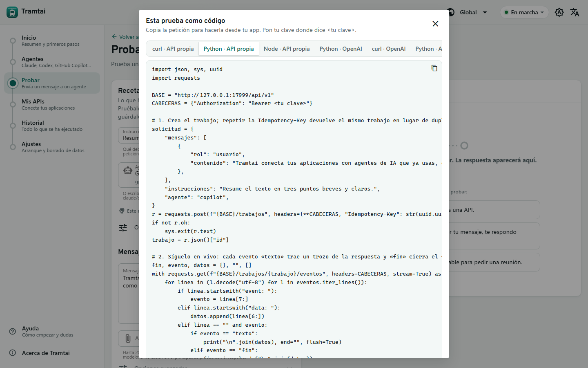Select Probar in the sidebar

click(x=52, y=83)
